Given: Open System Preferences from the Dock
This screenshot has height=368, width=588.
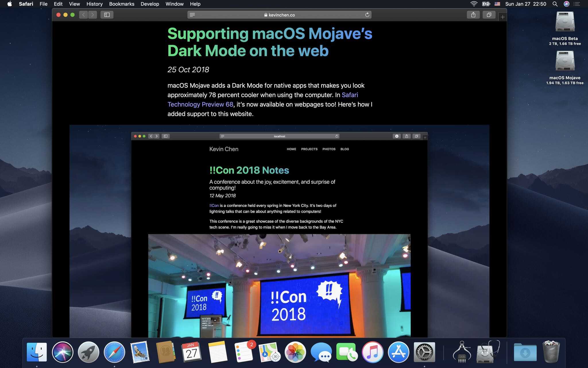Looking at the screenshot, I should pyautogui.click(x=424, y=352).
